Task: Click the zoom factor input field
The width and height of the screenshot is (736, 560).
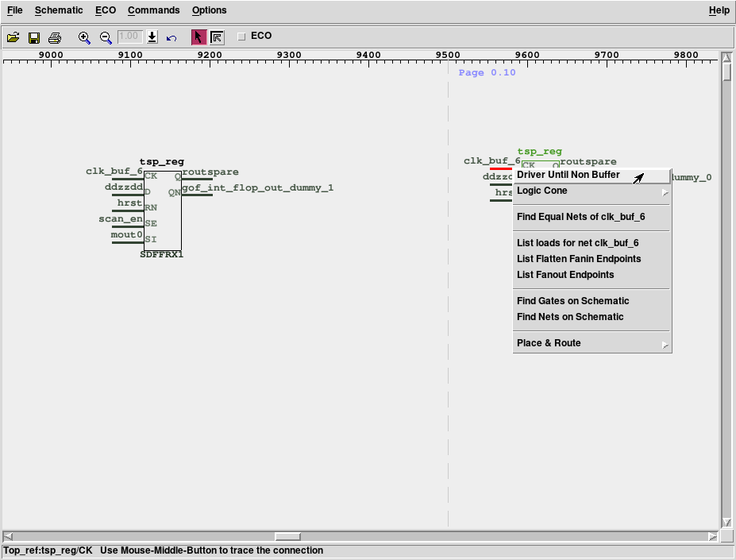Action: point(129,37)
